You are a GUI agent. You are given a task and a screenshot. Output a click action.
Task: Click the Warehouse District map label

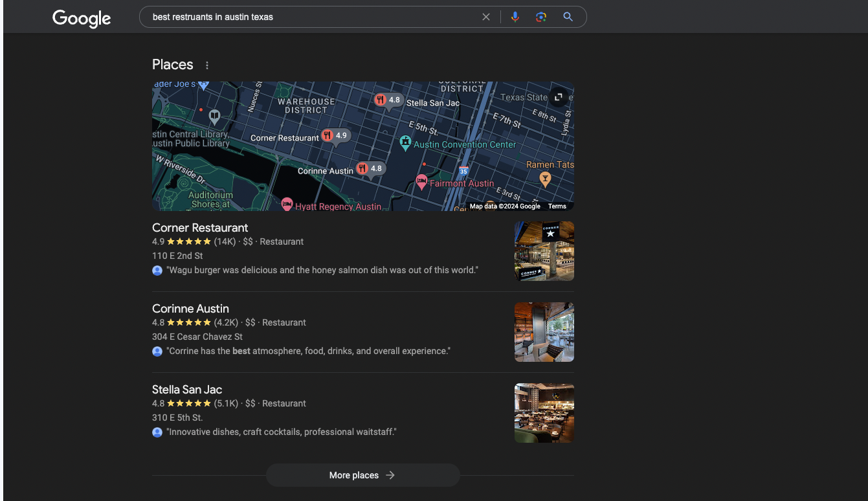pyautogui.click(x=307, y=106)
